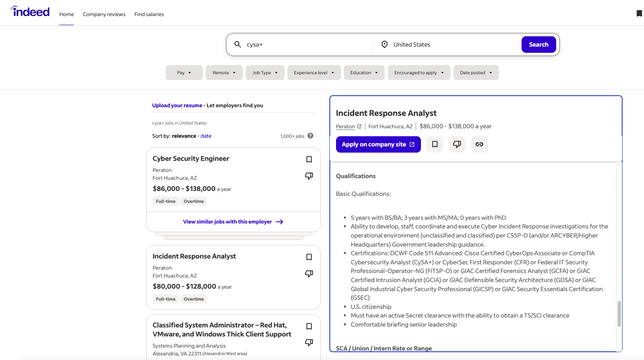Go to Indeed logo homepage
This screenshot has width=644, height=360.
coord(30,12)
